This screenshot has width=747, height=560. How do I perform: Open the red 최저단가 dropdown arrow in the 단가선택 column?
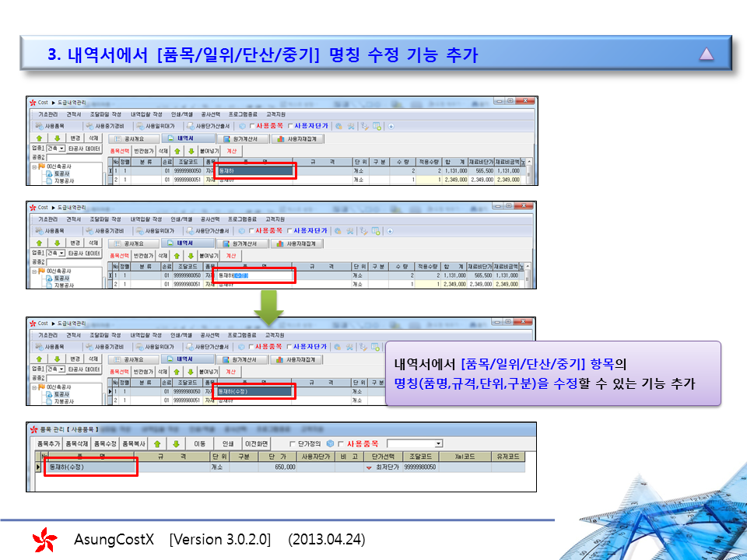click(369, 468)
